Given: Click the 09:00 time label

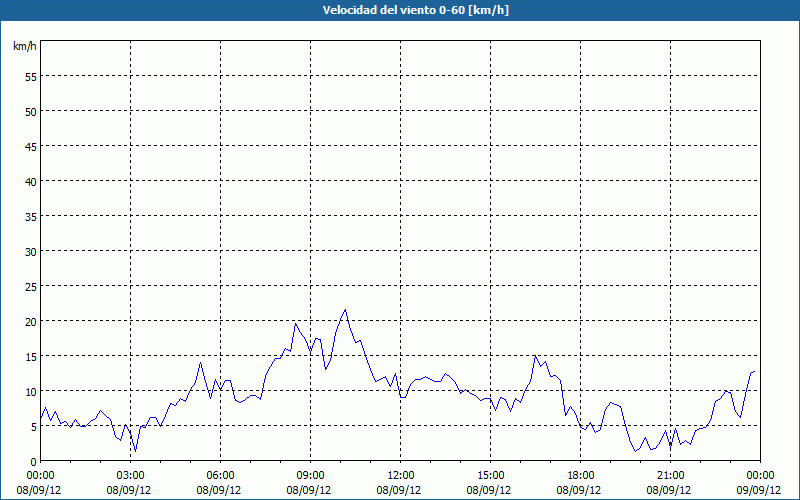Looking at the screenshot, I should pos(311,476).
